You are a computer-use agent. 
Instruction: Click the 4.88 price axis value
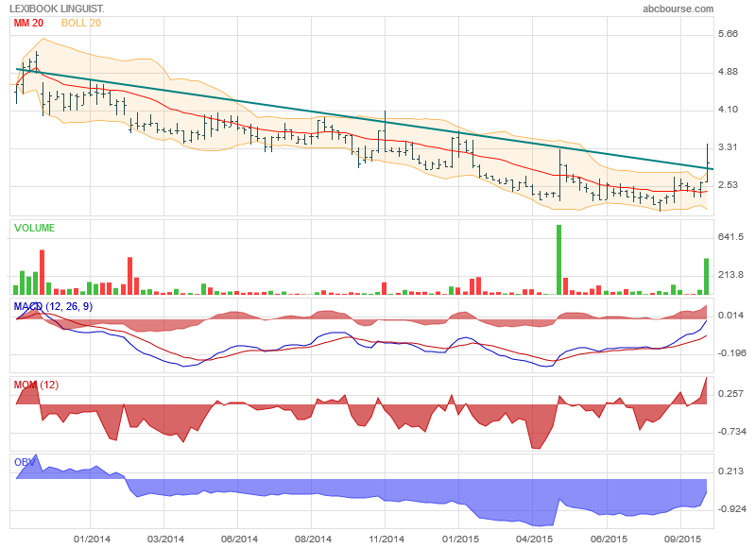click(728, 72)
